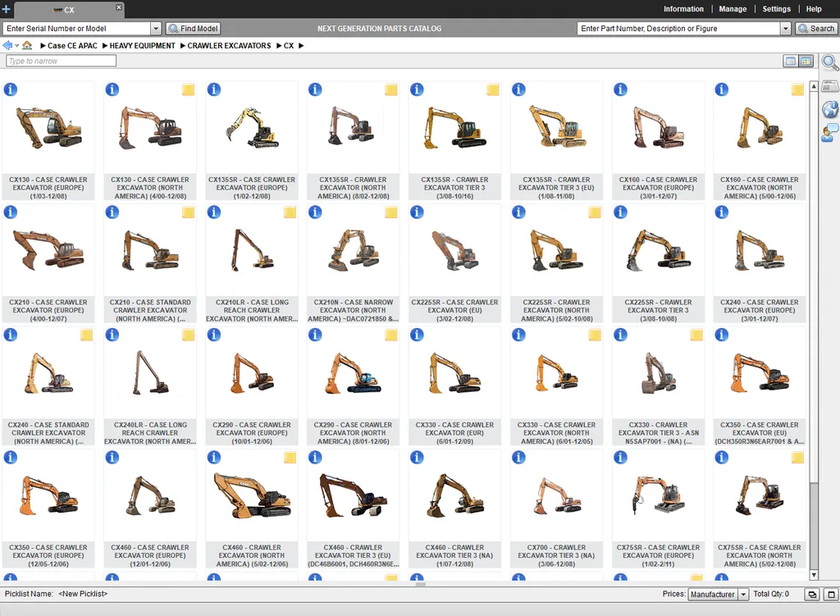Show info for CX700 Tier 3 (NA)
The image size is (840, 616).
518,458
